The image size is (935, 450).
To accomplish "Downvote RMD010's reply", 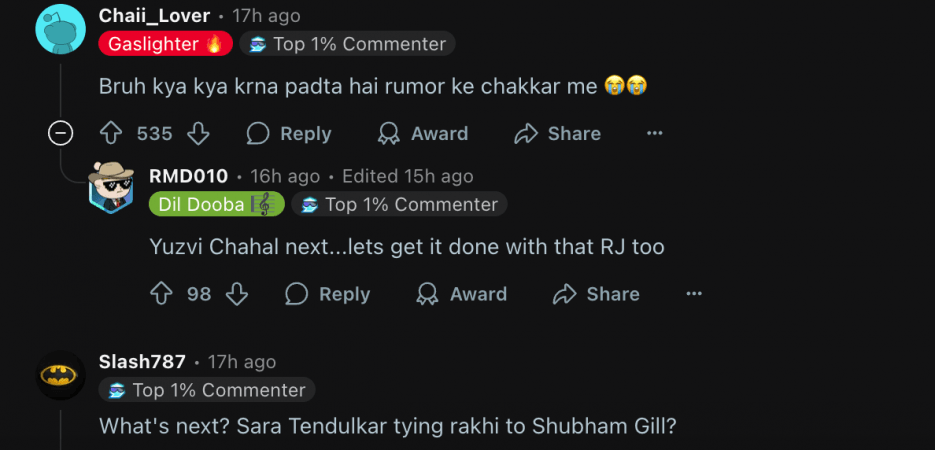I will (236, 294).
